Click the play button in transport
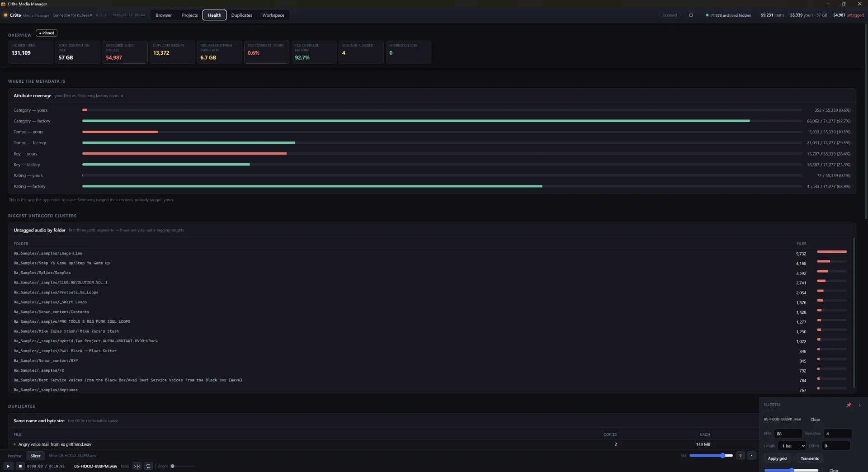Screen dimensions: 868x472 click(x=8, y=466)
